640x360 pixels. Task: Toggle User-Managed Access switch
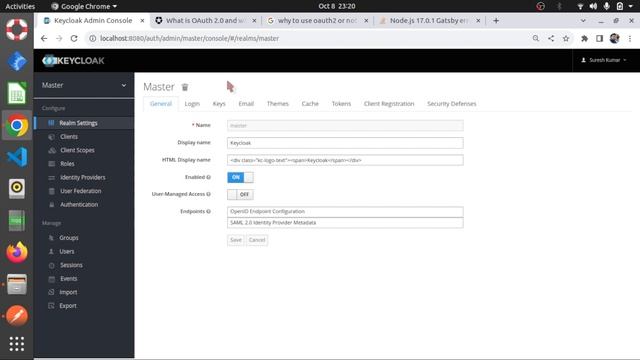[x=240, y=194]
